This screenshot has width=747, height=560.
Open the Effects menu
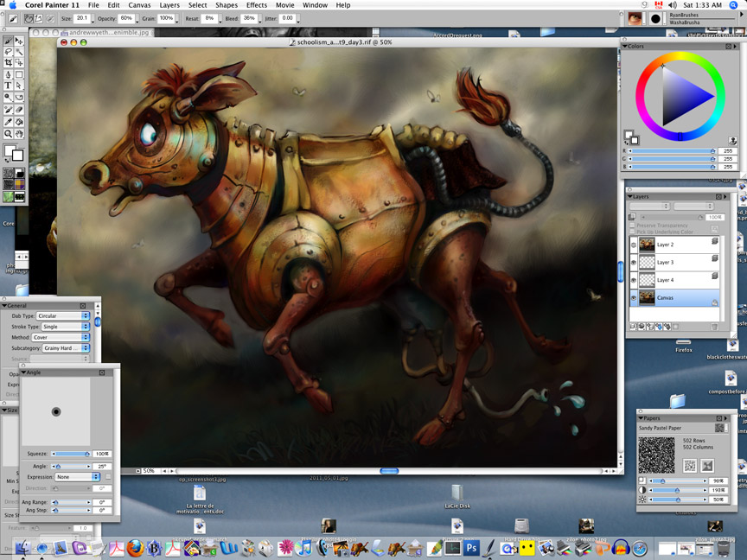[257, 5]
